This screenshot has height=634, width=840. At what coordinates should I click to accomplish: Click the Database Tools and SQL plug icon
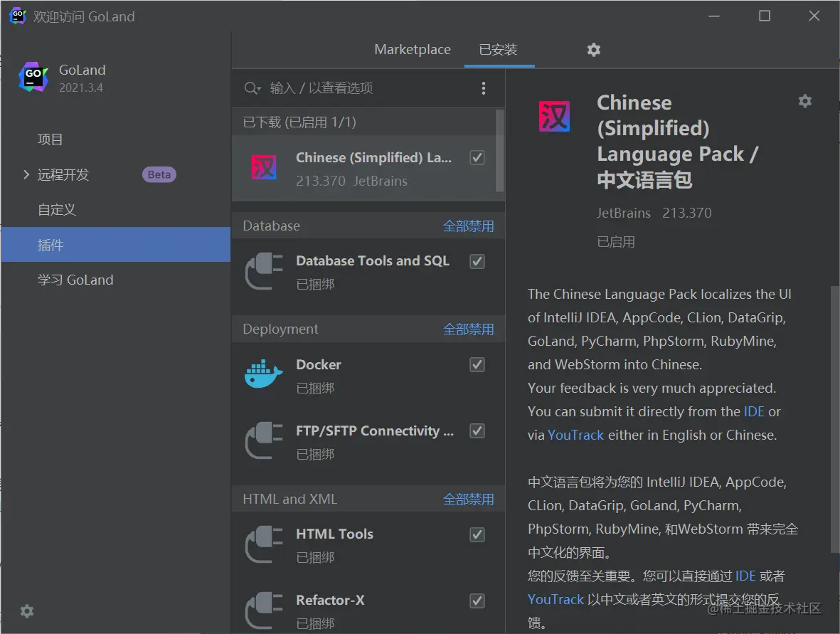click(x=264, y=270)
